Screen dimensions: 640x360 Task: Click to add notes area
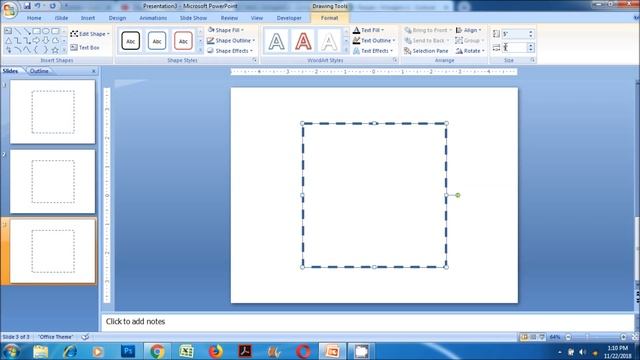click(x=367, y=322)
